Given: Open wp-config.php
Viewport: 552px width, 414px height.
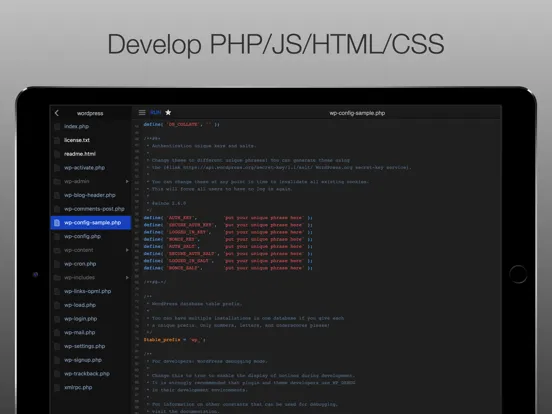Looking at the screenshot, I should [x=91, y=236].
